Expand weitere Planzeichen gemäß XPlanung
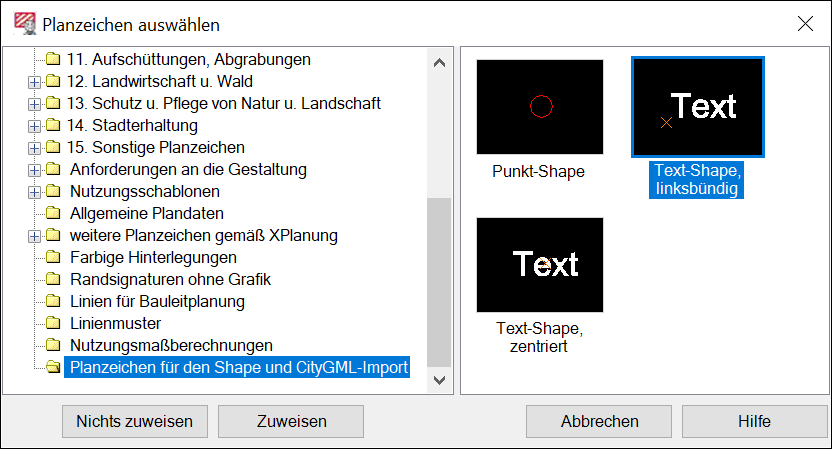832x449 pixels. pyautogui.click(x=35, y=236)
